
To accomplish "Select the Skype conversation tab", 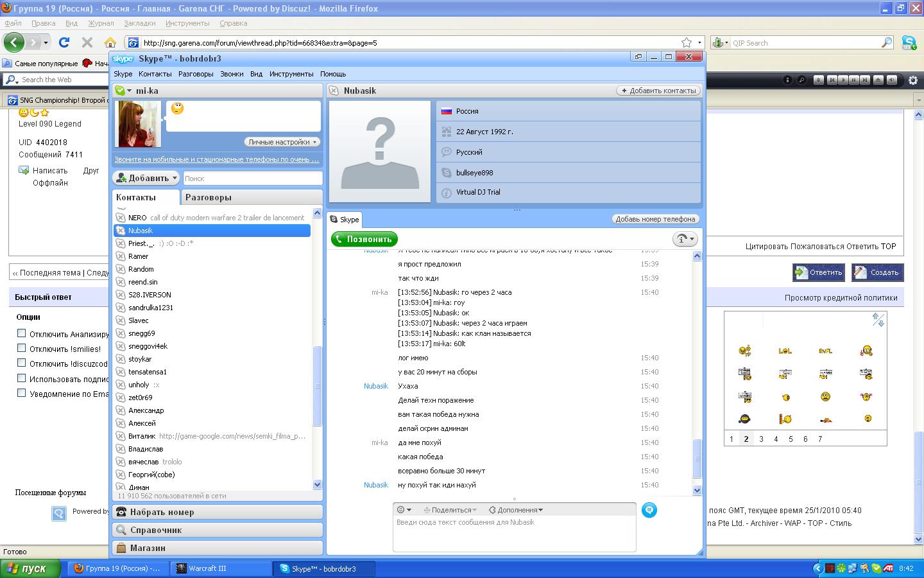I will [x=345, y=220].
